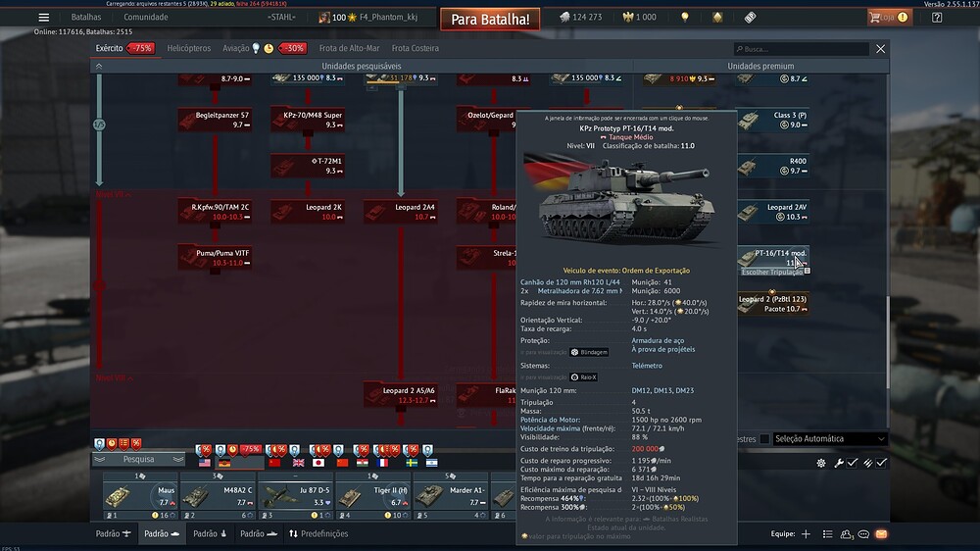980x551 pixels.
Task: Open the Seleção Automática dropdown
Action: 830,439
